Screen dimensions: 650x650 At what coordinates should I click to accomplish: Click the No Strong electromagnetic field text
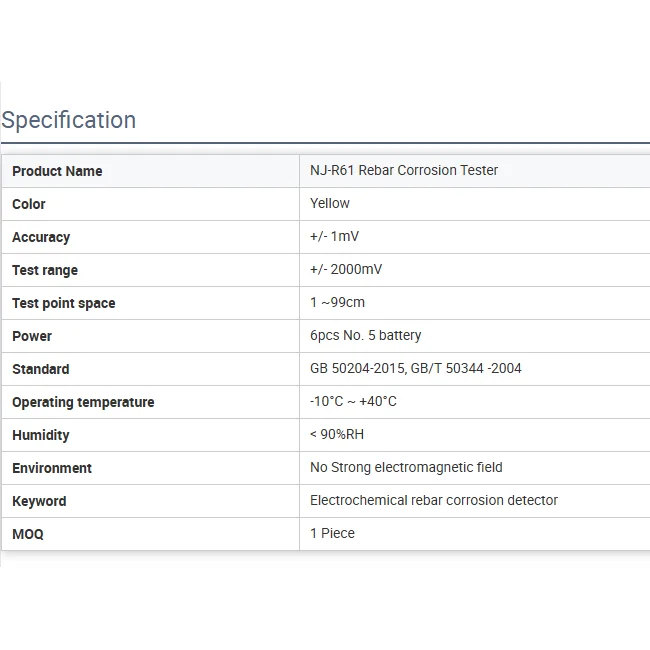click(x=406, y=467)
